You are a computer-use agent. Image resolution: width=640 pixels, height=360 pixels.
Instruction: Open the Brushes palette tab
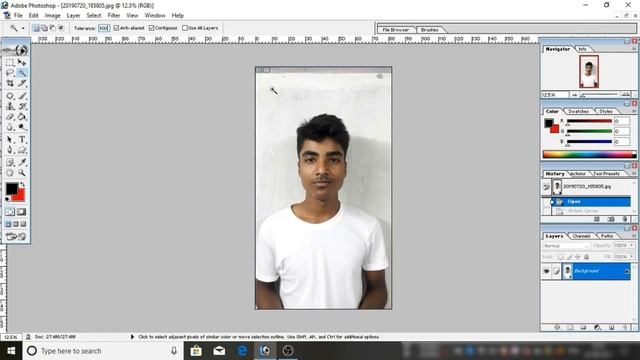pyautogui.click(x=429, y=30)
